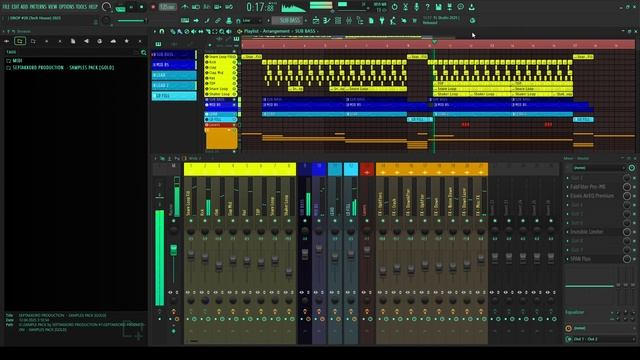Adjust the Master mixer fader
Image resolution: width=640 pixels, height=360 pixels.
[173, 249]
